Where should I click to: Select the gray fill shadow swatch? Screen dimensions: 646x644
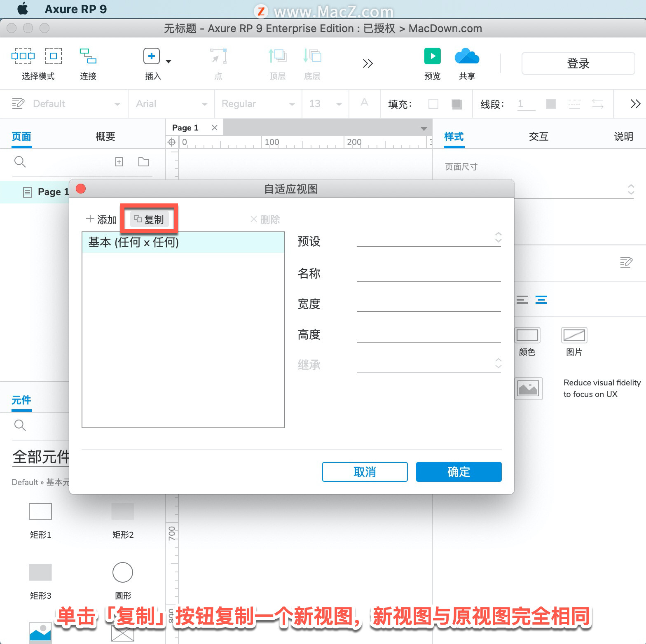456,104
